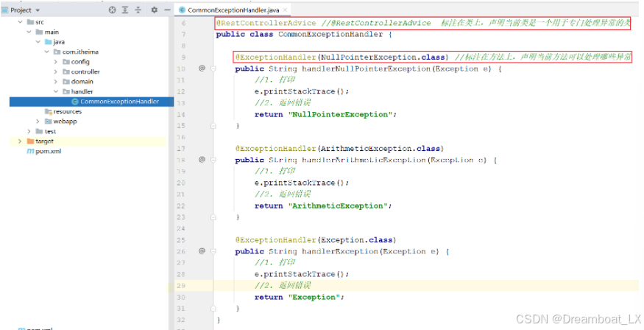Click fold end marker at line 31

click(213, 308)
